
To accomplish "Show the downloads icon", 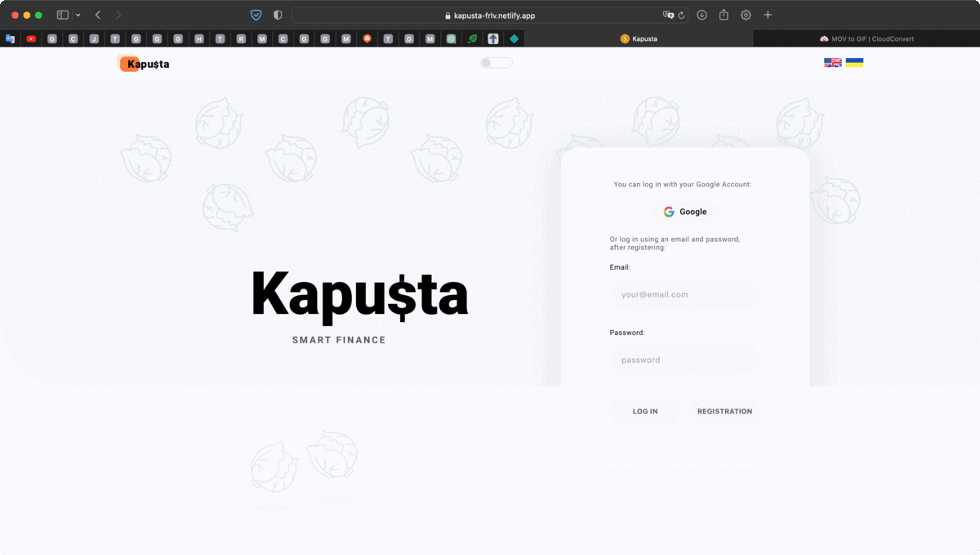I will click(702, 15).
